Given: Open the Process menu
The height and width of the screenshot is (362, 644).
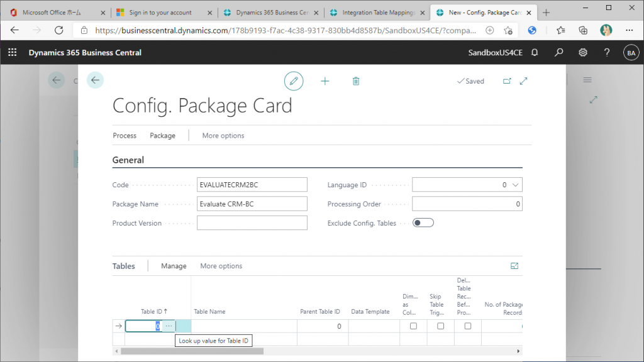Looking at the screenshot, I should 125,136.
